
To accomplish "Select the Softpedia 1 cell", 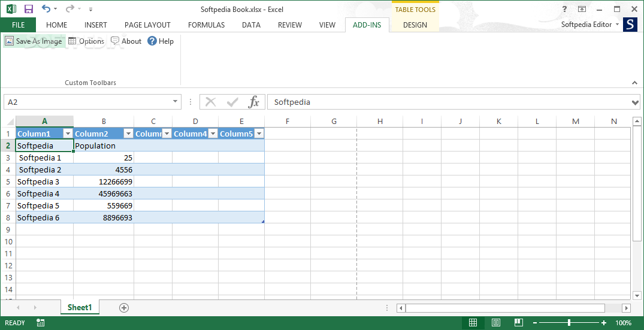I will 44,158.
